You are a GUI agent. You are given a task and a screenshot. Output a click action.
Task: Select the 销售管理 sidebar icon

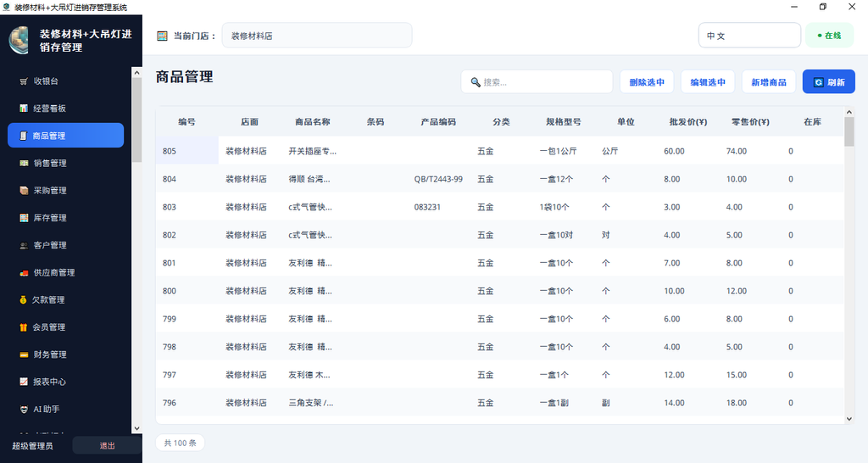coord(24,164)
